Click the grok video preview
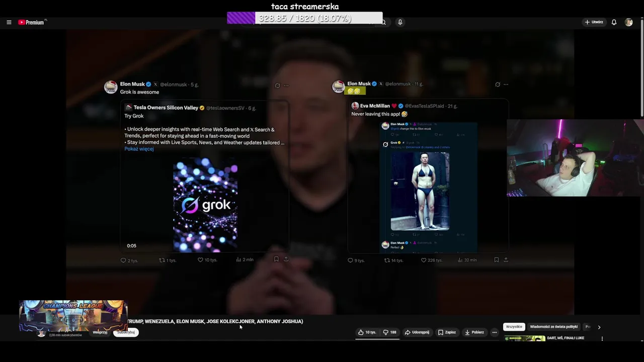The width and height of the screenshot is (644, 362). [205, 205]
